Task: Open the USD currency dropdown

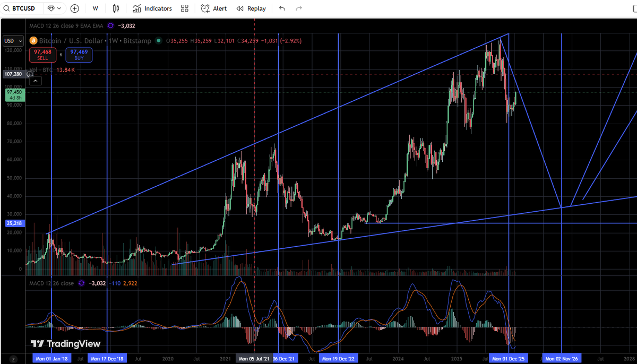Action: (13, 41)
